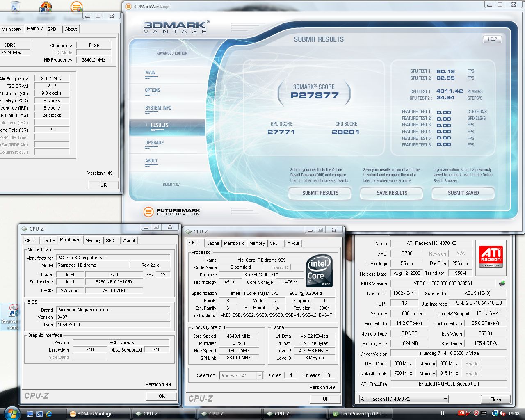Viewport: 525px width, 420px height.
Task: Click the CPU-Z Mainboard window title icon
Action: 24,229
